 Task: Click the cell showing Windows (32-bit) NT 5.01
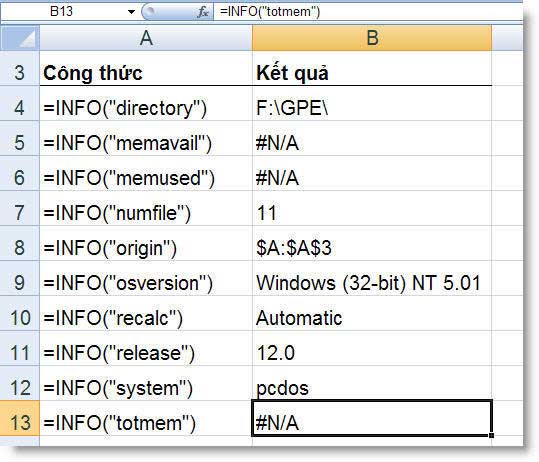click(372, 283)
